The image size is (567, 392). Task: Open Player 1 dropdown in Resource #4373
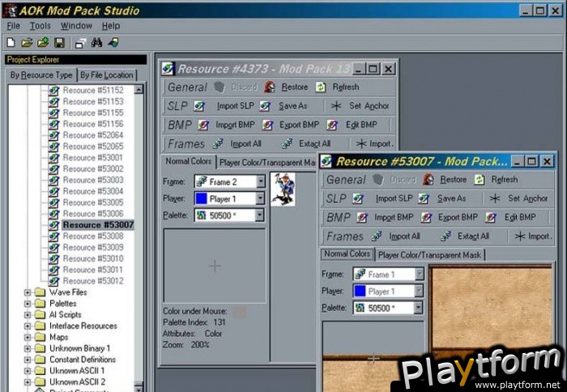click(x=260, y=198)
